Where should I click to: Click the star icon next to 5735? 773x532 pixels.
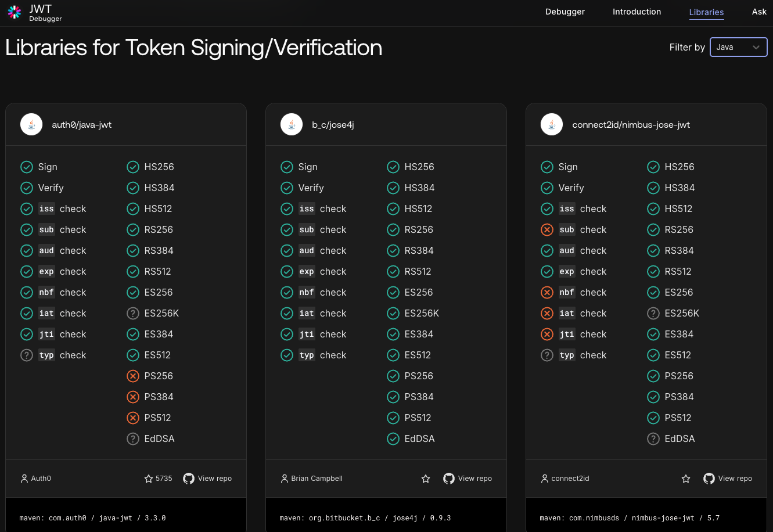coord(149,479)
